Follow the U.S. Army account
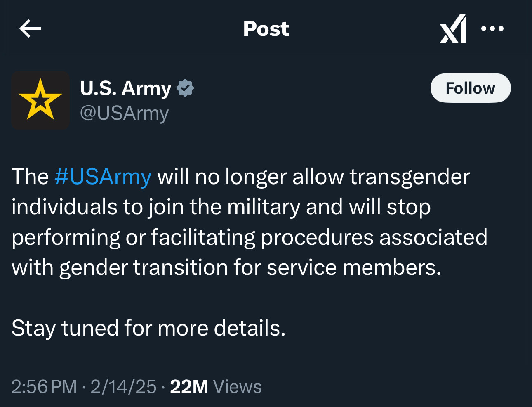 pos(471,88)
